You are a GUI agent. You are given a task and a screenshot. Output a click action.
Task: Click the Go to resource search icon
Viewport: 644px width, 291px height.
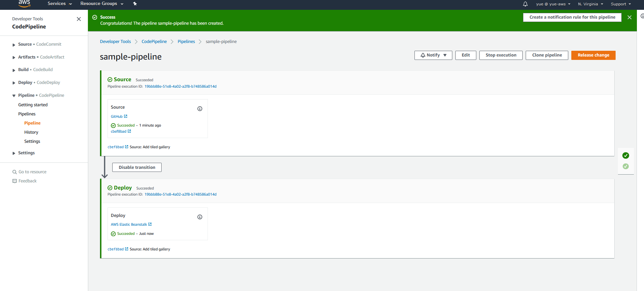(15, 172)
